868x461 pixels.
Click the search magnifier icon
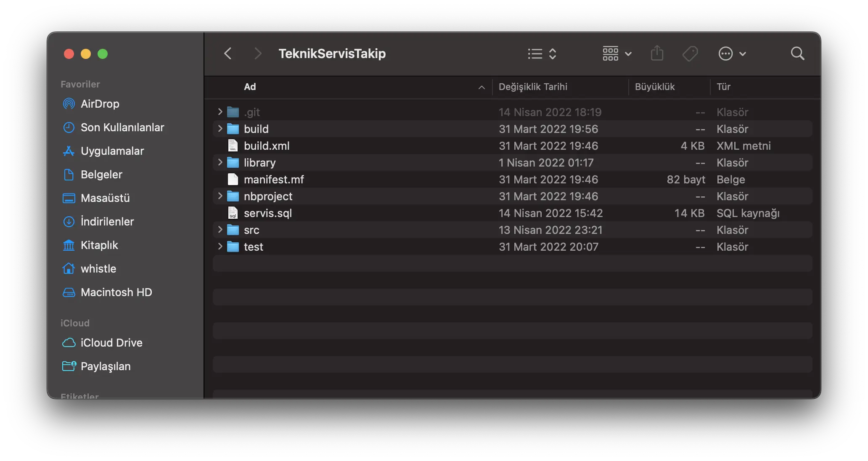pyautogui.click(x=797, y=53)
